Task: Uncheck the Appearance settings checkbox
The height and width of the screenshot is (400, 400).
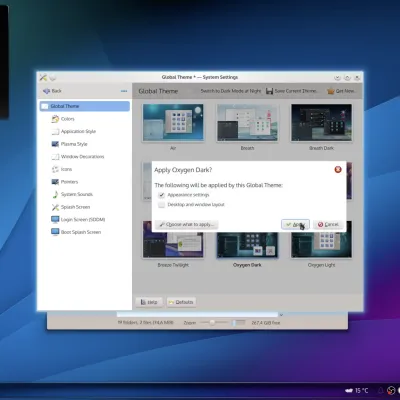Action: tap(161, 195)
